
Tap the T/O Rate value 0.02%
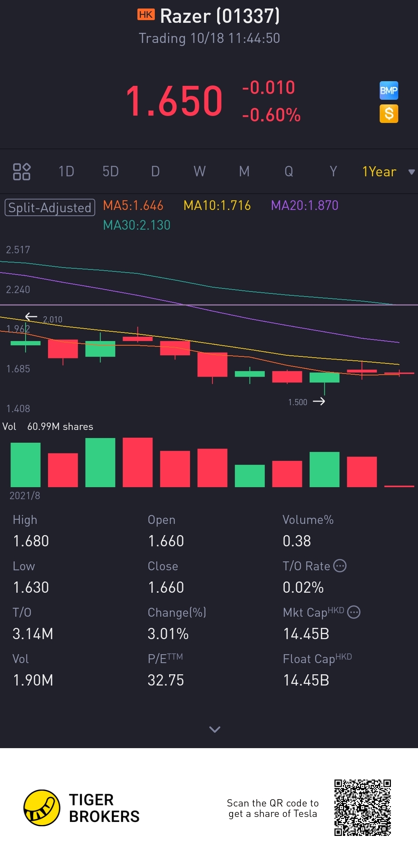tap(303, 587)
